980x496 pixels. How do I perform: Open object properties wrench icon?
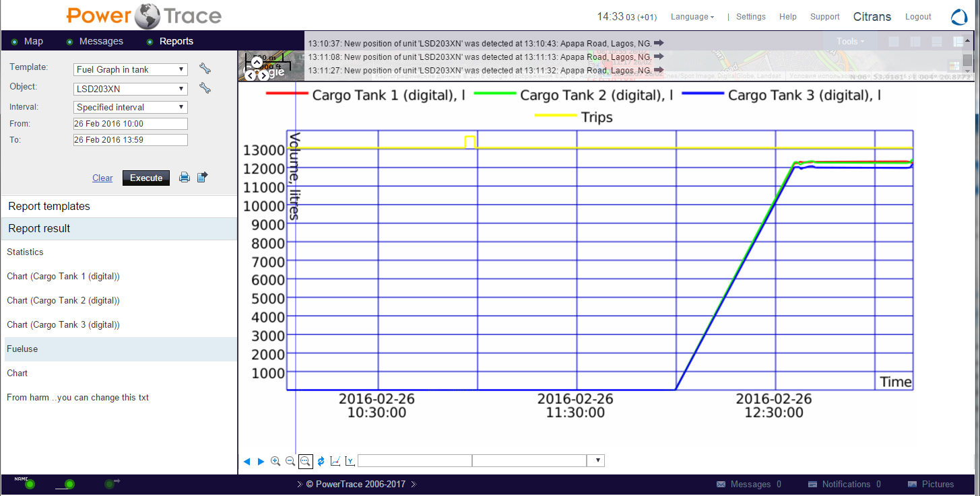point(205,88)
